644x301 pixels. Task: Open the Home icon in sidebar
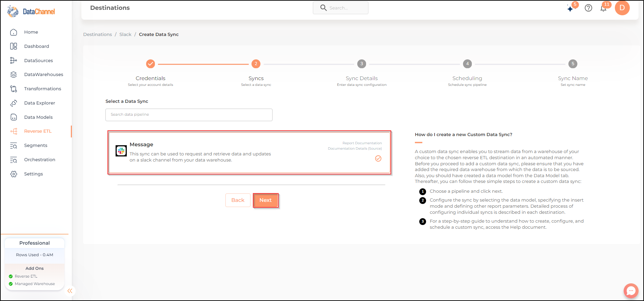[x=14, y=32]
